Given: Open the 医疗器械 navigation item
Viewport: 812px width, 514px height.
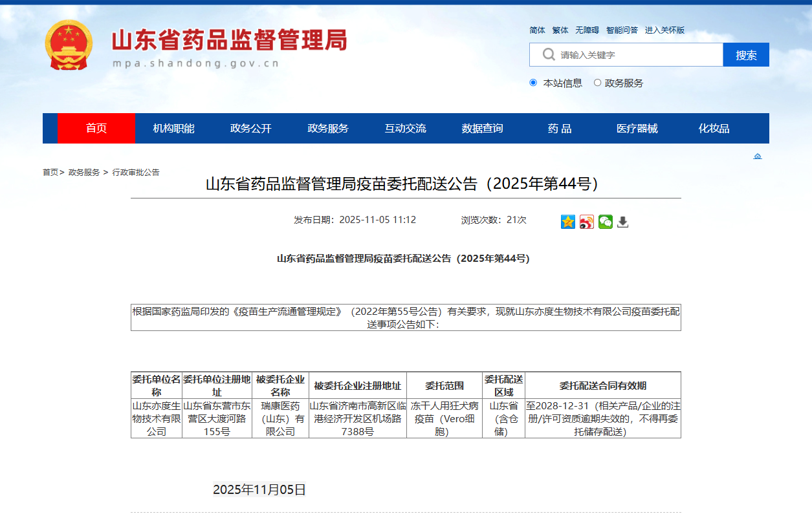Looking at the screenshot, I should point(637,129).
